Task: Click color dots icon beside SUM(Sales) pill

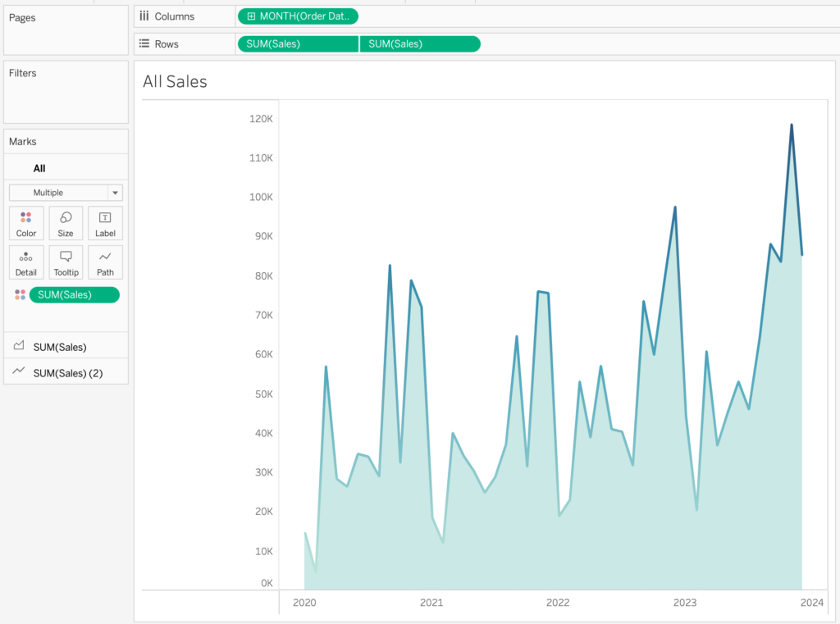Action: [20, 295]
